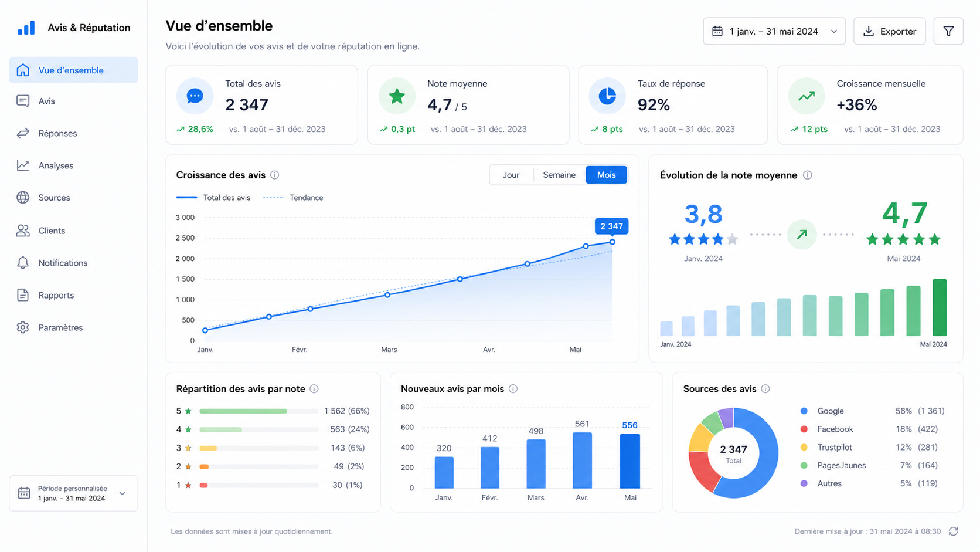
Task: Click the pie icon in Taux de réponse card
Action: (607, 96)
